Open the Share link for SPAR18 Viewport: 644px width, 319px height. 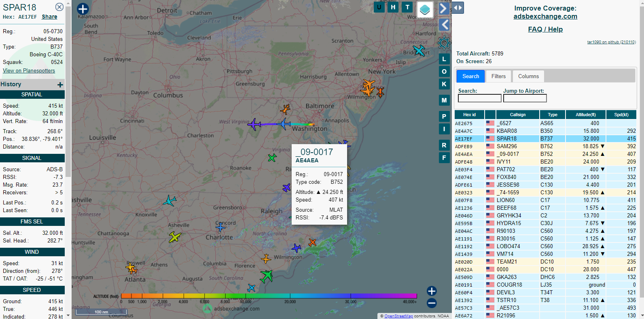(49, 17)
